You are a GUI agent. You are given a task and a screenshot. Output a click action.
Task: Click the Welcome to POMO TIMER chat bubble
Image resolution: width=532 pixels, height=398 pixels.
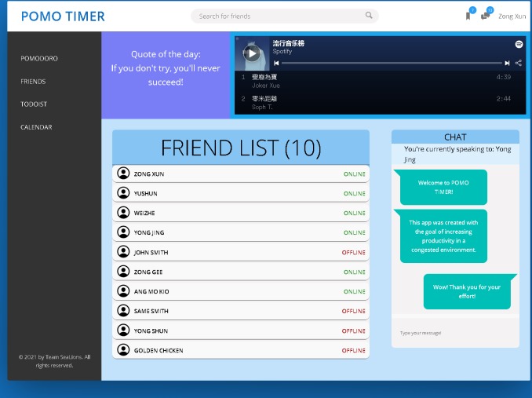pos(443,188)
